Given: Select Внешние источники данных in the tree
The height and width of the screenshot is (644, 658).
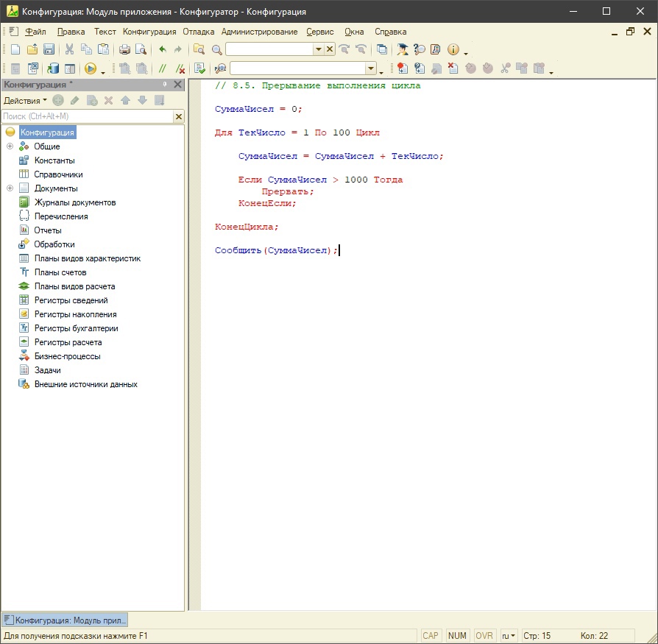Looking at the screenshot, I should click(85, 384).
